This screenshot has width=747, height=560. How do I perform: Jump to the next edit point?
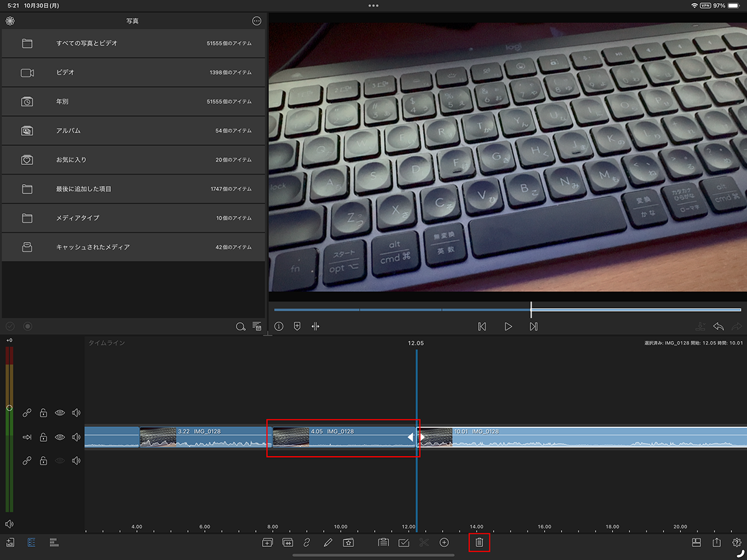(x=533, y=327)
